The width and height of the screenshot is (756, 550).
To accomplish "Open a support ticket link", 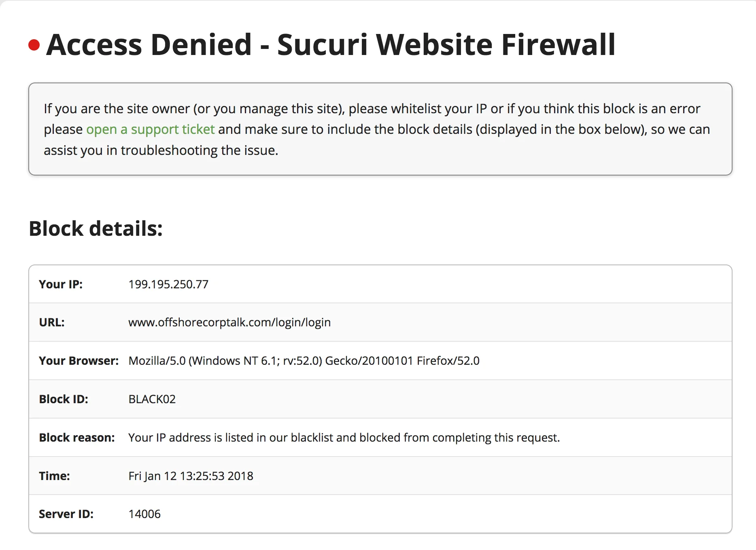I will [x=150, y=129].
